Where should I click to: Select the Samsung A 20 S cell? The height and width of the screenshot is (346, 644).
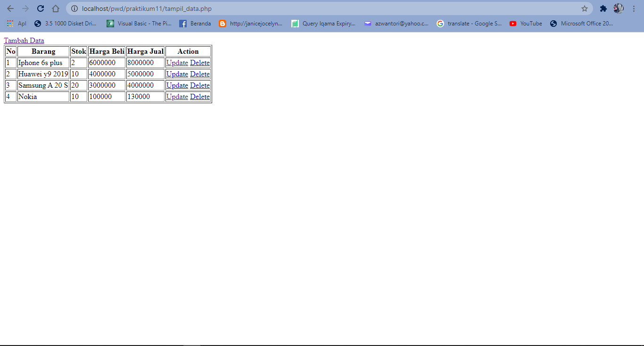click(43, 85)
